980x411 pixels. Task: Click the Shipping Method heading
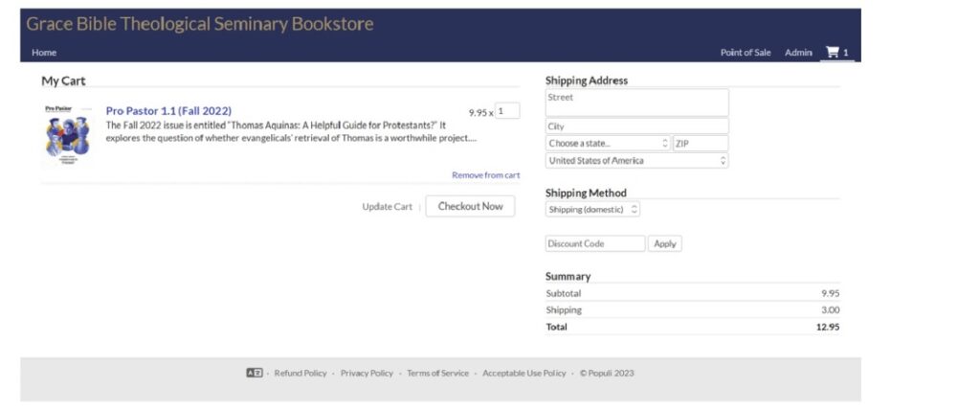coord(586,193)
